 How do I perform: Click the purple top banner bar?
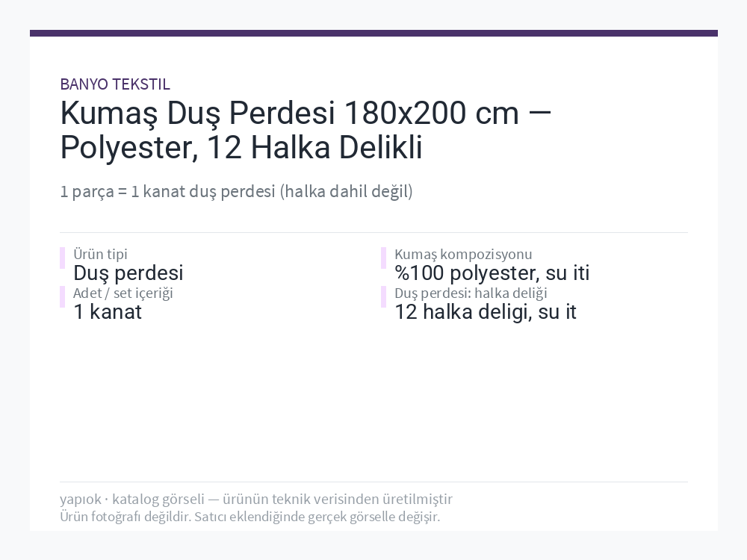[373, 34]
